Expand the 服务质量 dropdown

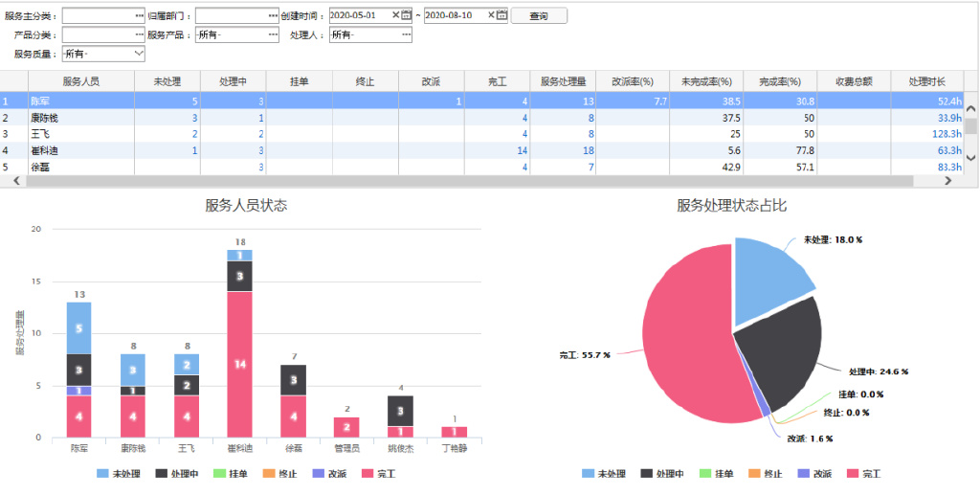(138, 54)
